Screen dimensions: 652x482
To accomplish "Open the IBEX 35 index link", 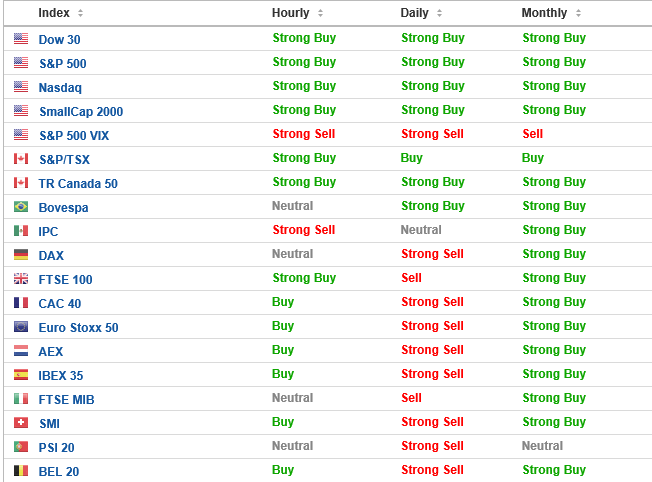I will [x=61, y=376].
